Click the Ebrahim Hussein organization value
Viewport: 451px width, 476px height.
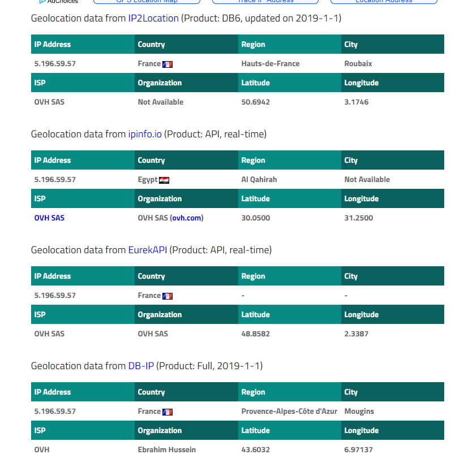(x=167, y=450)
